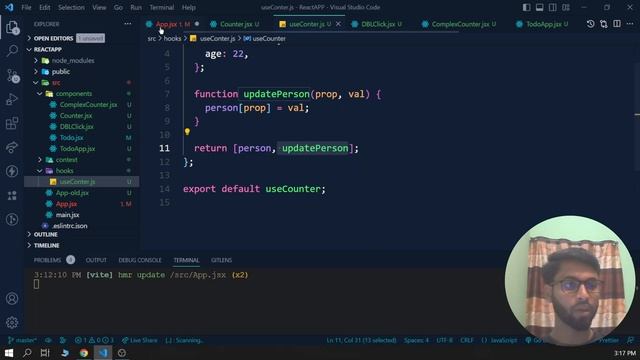Open the Extensions view icon

[x=12, y=123]
